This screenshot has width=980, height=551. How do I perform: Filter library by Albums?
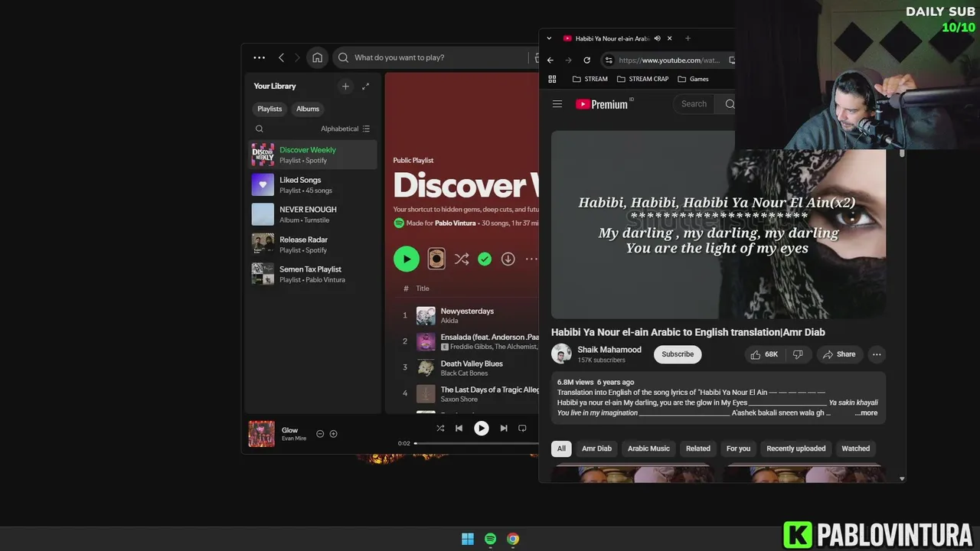(308, 109)
